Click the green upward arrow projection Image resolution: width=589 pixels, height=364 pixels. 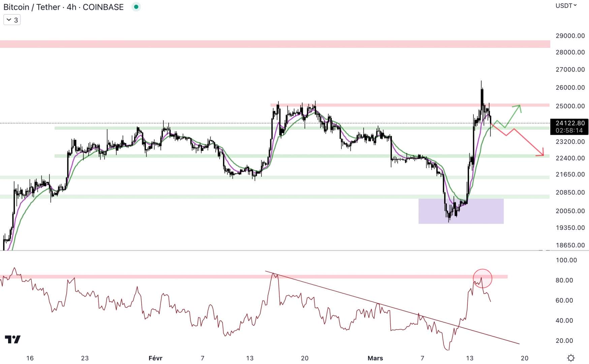point(508,116)
